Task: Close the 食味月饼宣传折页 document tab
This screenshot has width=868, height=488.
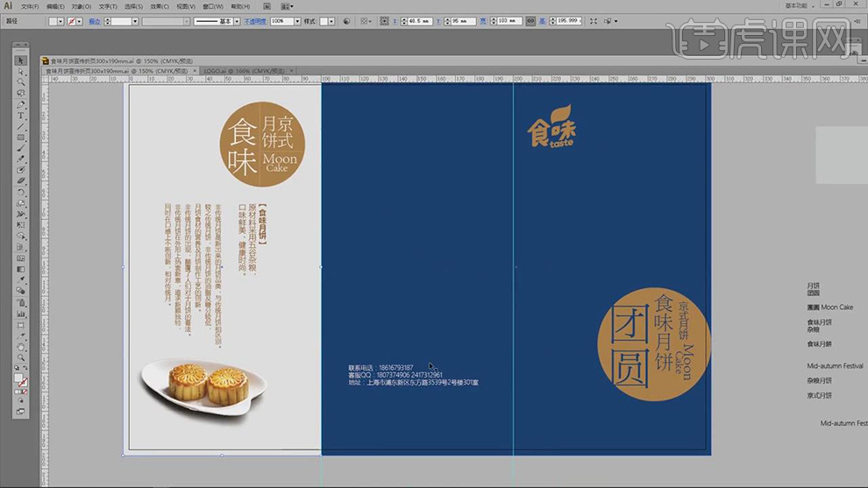Action: (x=195, y=71)
